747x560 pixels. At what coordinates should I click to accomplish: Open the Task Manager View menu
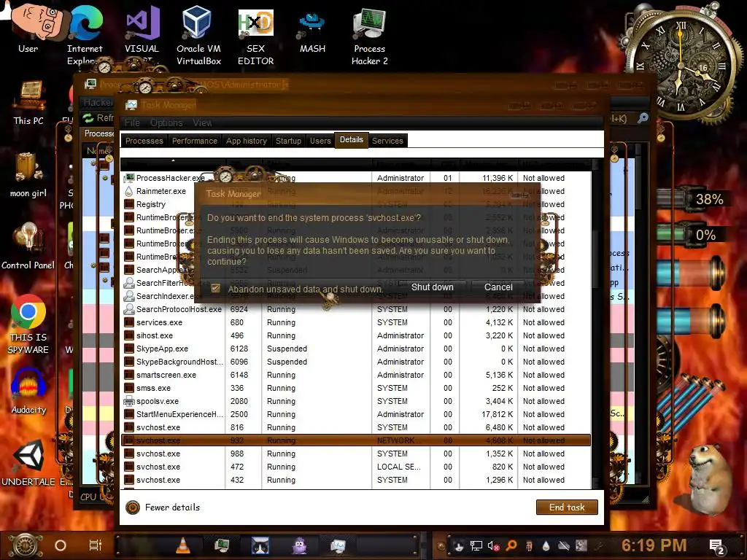tap(202, 122)
